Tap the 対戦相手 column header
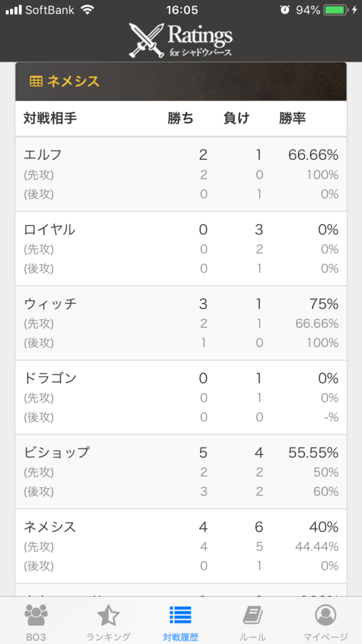This screenshot has height=644, width=362. click(50, 118)
